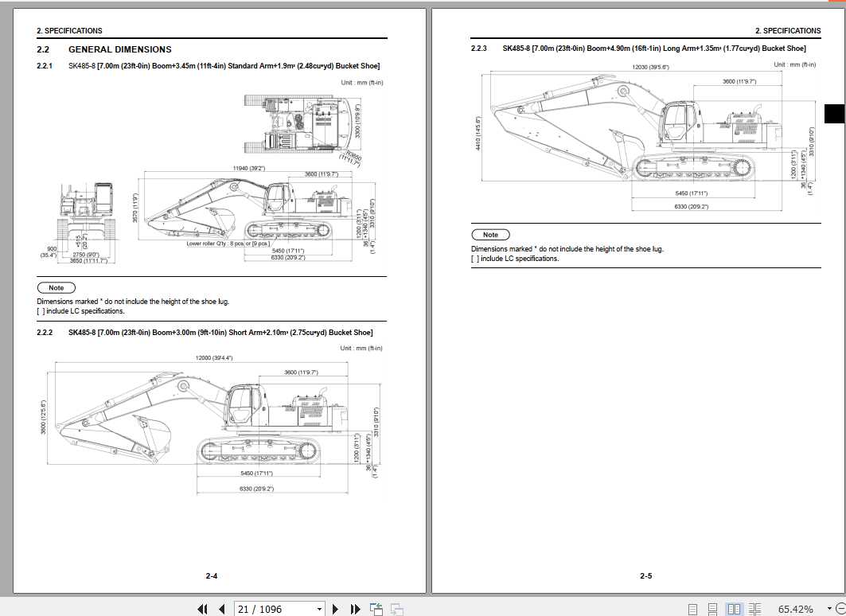Click the 2.2.3 SK485-8 Long Arm heading

[638, 49]
